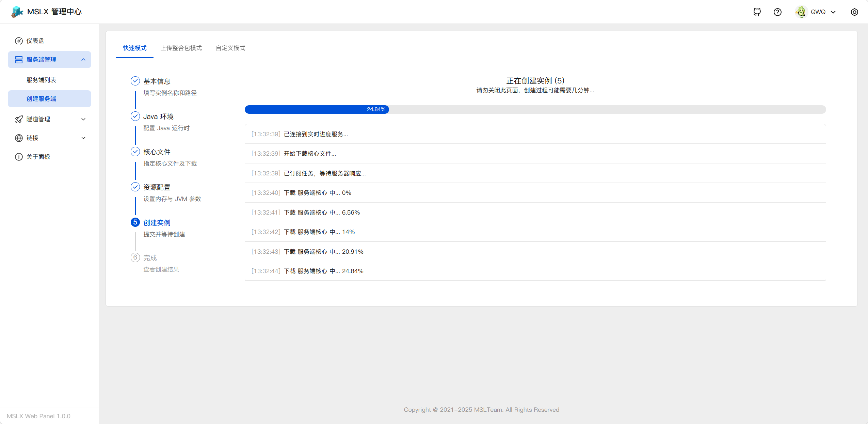Click the help question-mark icon
868x424 pixels.
(777, 12)
